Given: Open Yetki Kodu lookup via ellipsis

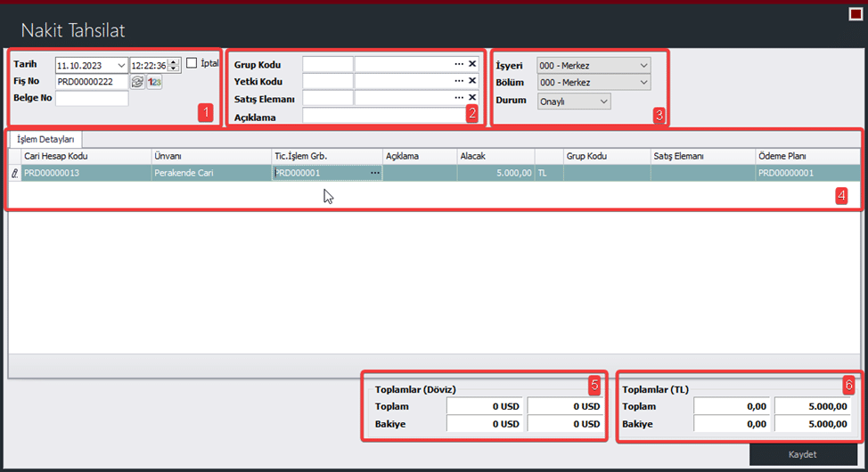Looking at the screenshot, I should [459, 81].
